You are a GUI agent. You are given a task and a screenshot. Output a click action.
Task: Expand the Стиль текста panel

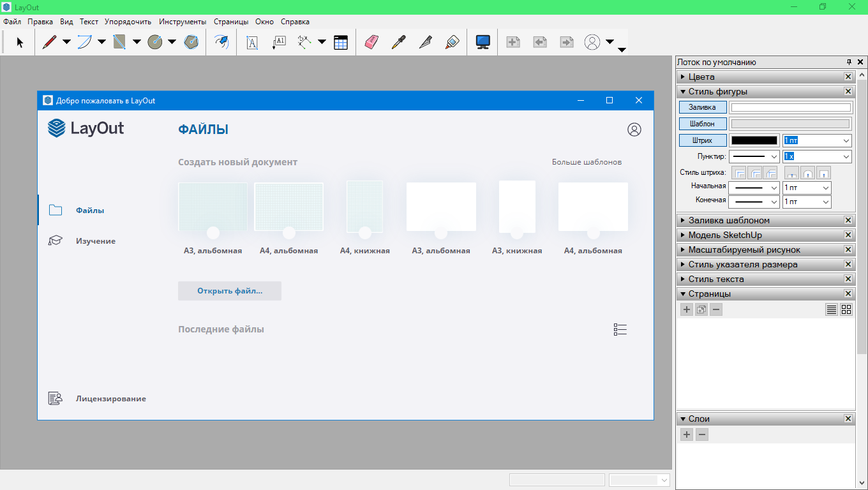click(x=765, y=279)
